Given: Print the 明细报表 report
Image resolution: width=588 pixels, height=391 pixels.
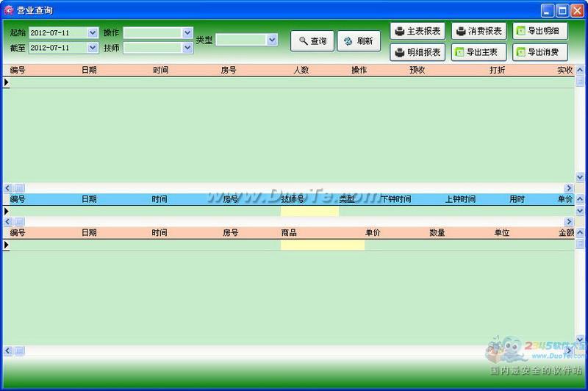Looking at the screenshot, I should tap(417, 53).
